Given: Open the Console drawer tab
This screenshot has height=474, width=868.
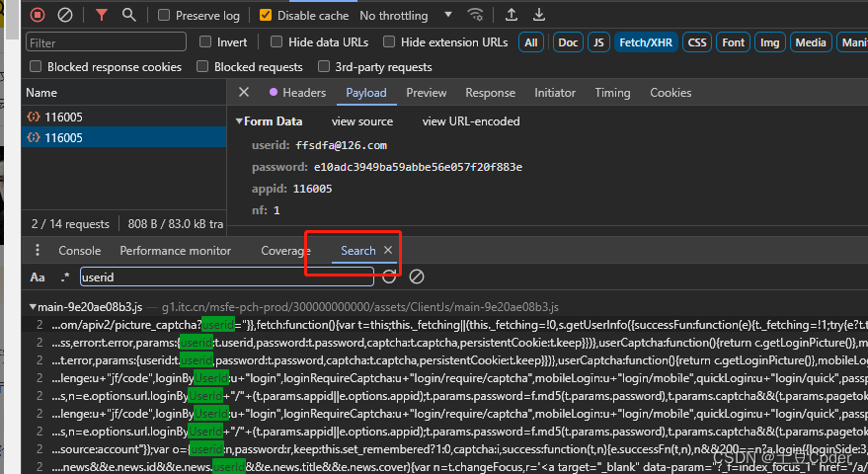Looking at the screenshot, I should coord(80,250).
